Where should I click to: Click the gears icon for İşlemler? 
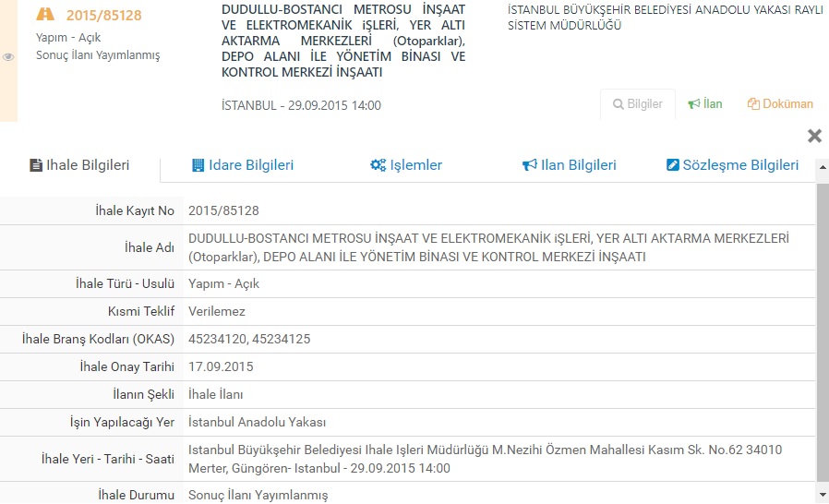click(x=378, y=165)
